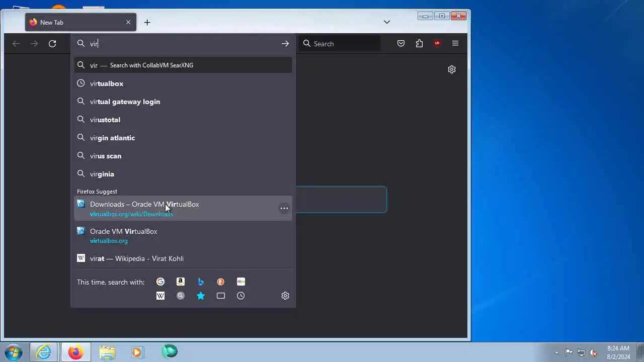This screenshot has height=362, width=644.
Task: Search history using the clock icon
Action: tap(241, 296)
